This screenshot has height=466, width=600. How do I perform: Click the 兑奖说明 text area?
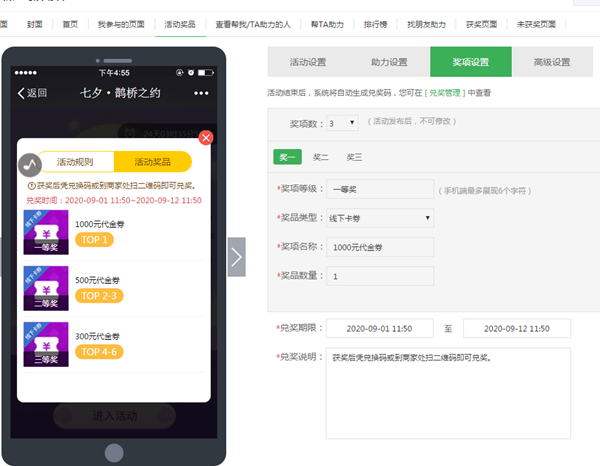click(x=448, y=393)
